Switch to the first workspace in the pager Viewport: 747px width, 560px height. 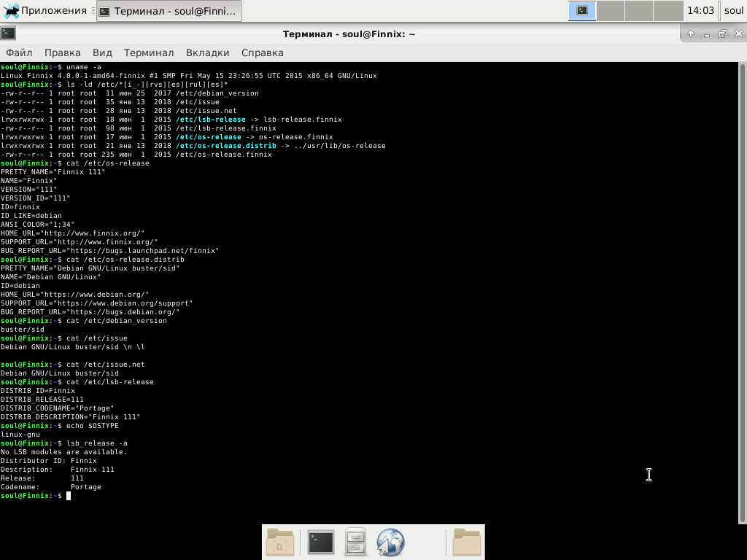point(582,10)
